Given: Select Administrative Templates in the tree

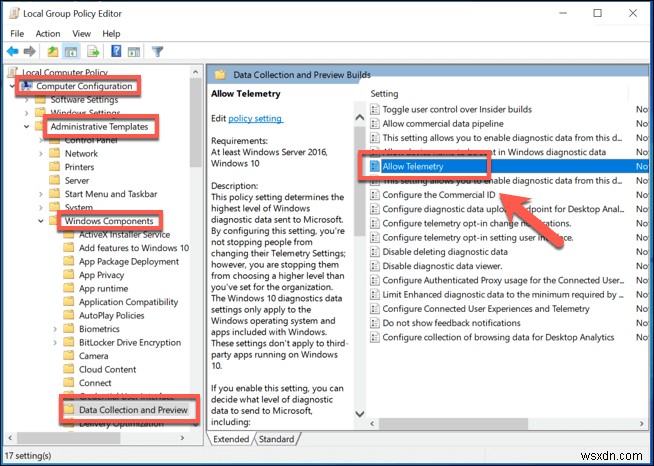Looking at the screenshot, I should coord(99,126).
